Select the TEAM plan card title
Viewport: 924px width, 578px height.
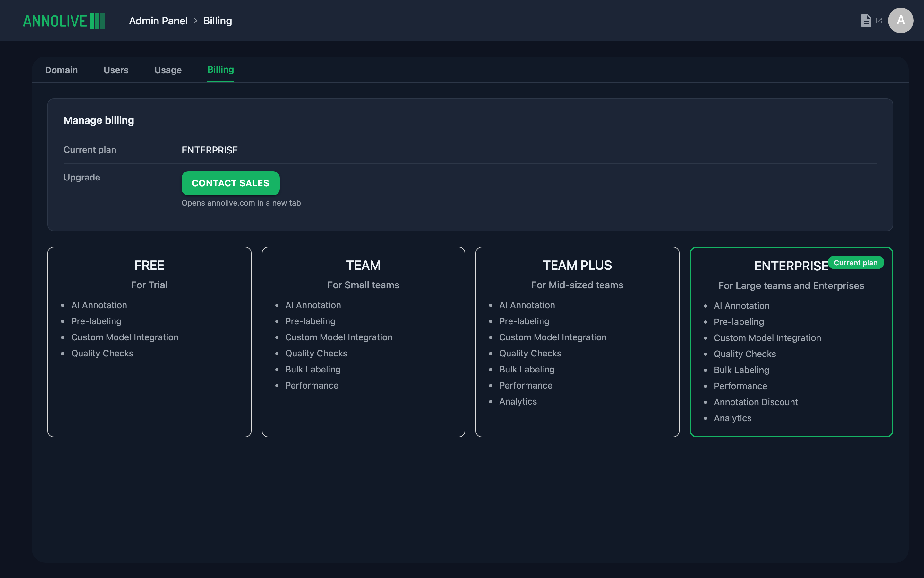tap(364, 265)
